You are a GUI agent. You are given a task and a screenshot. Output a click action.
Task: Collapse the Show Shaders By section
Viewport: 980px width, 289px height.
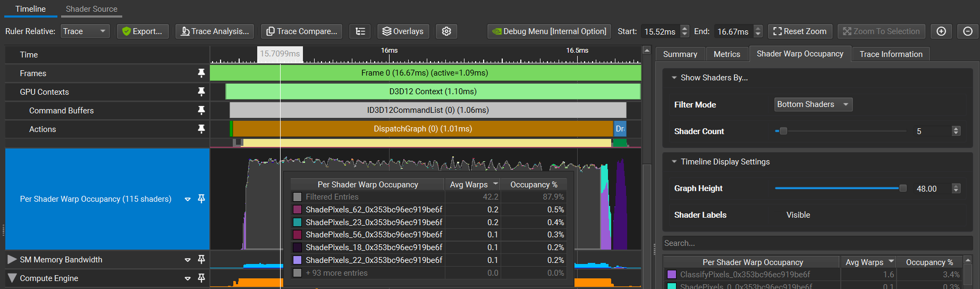tap(674, 78)
